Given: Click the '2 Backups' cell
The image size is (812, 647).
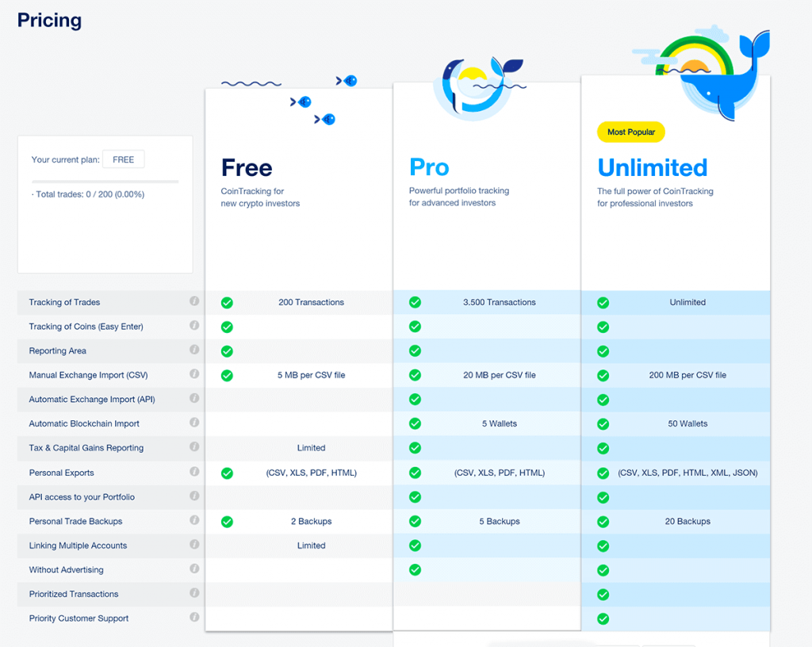Looking at the screenshot, I should (x=311, y=522).
